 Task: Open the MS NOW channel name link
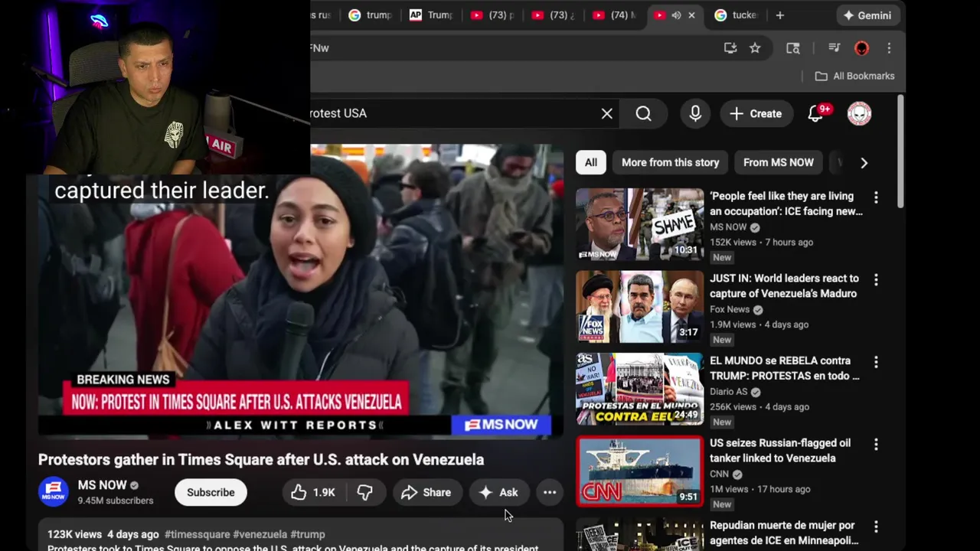point(102,485)
